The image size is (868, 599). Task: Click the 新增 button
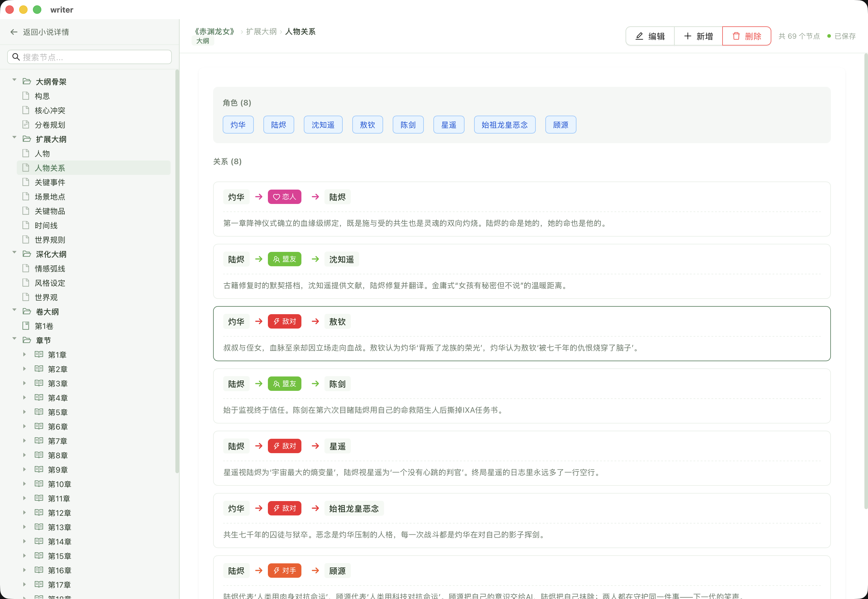pos(698,36)
